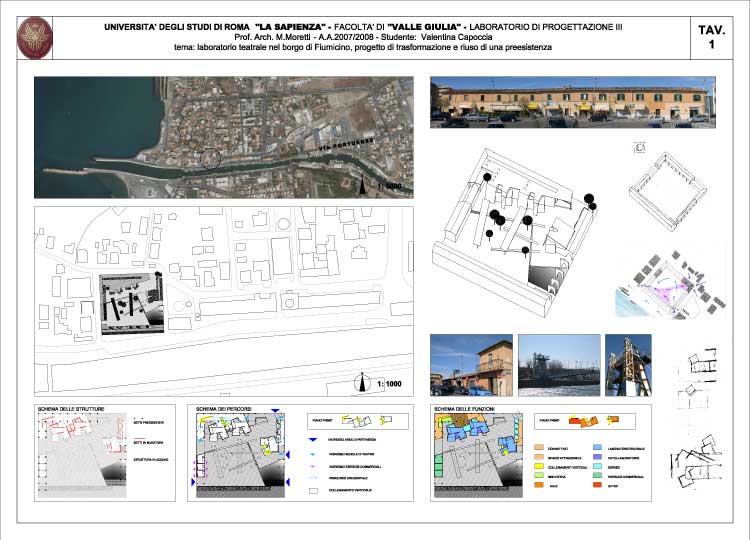
Task: Open the photo of the yellow house with balcony
Action: click(471, 365)
